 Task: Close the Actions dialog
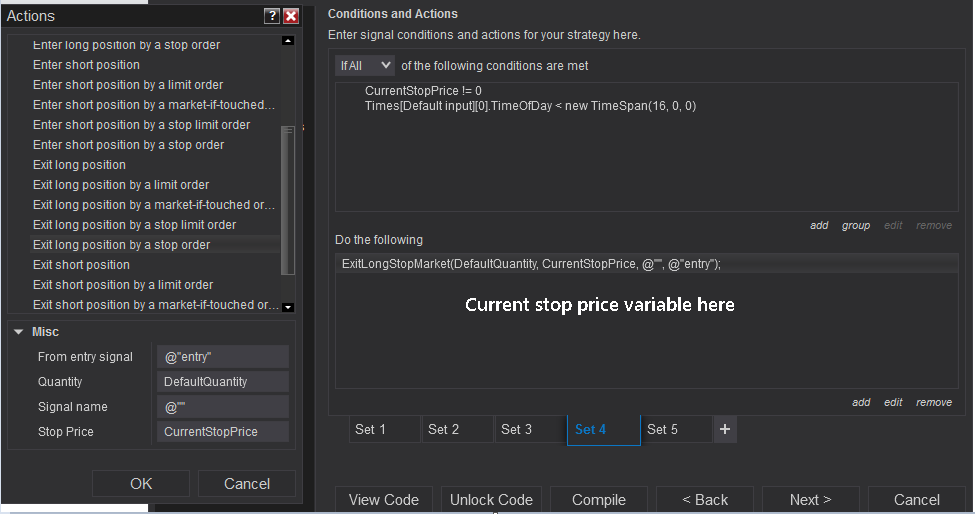[x=291, y=16]
